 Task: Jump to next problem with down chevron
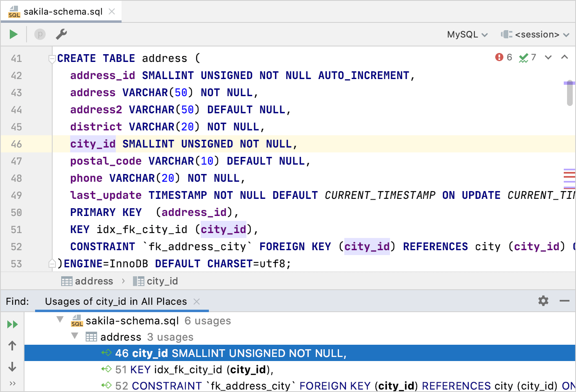[x=548, y=58]
